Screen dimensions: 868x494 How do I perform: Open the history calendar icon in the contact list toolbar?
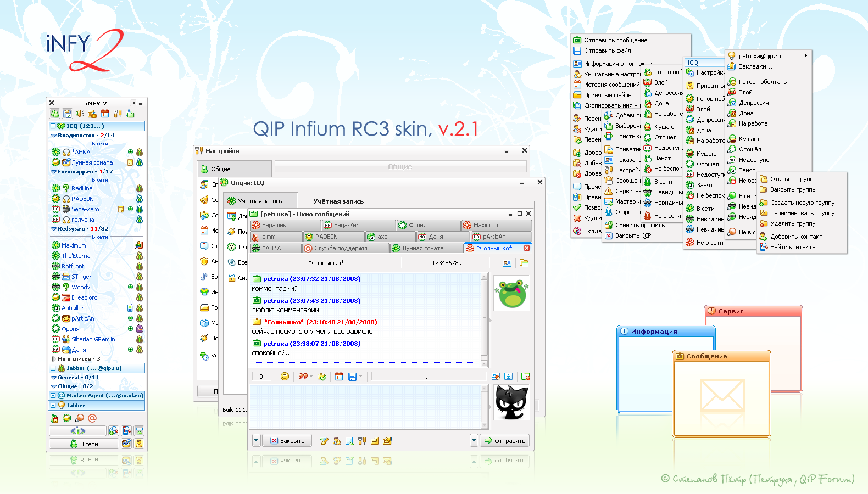point(105,114)
